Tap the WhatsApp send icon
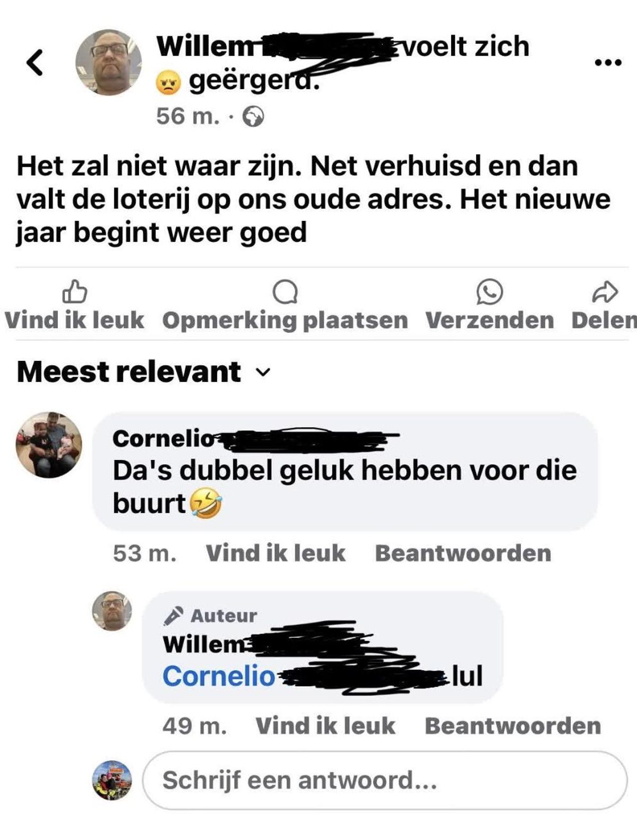This screenshot has height=840, width=637. coord(489,292)
